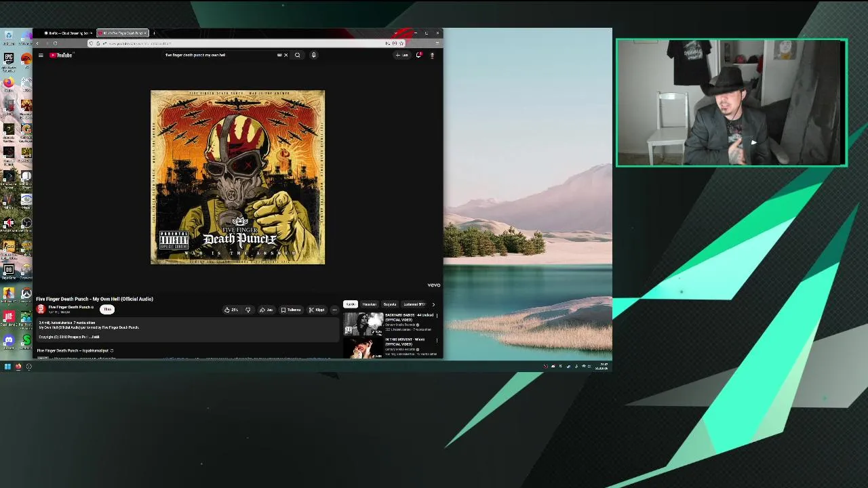Screen dimensions: 868x488
Task: Select the fourth filter chip Luonut
Action: (x=414, y=304)
